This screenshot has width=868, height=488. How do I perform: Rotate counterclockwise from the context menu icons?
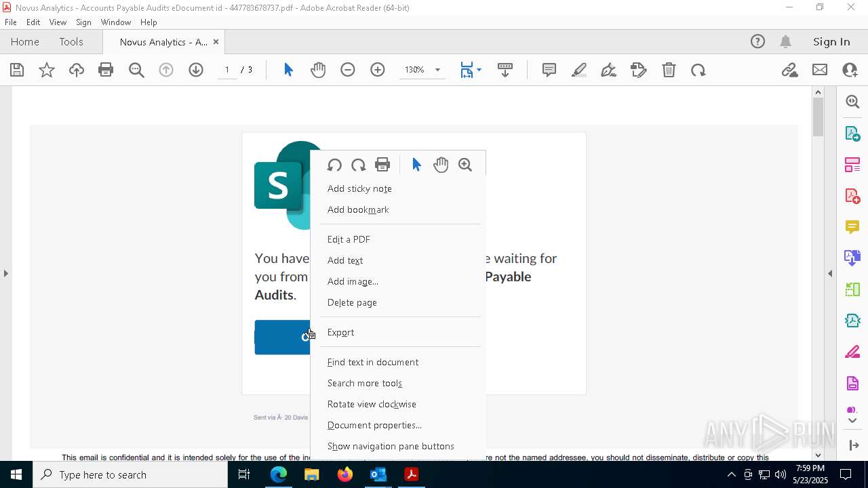click(x=334, y=165)
